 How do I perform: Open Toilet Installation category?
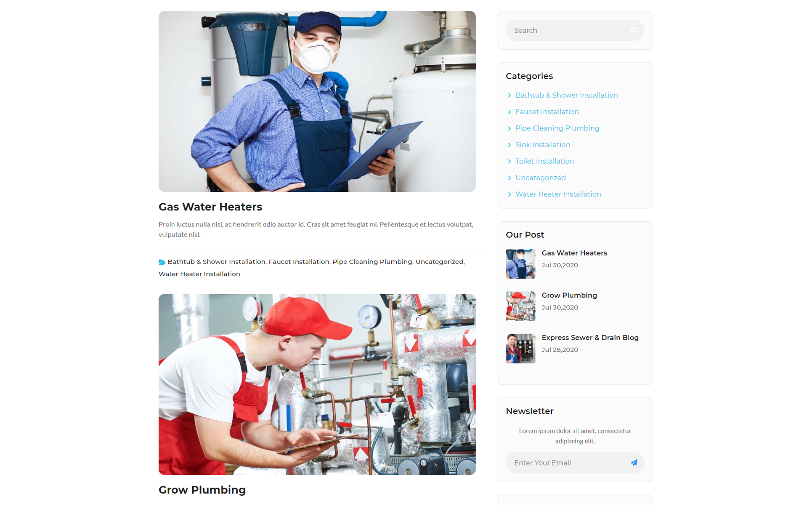click(x=544, y=161)
